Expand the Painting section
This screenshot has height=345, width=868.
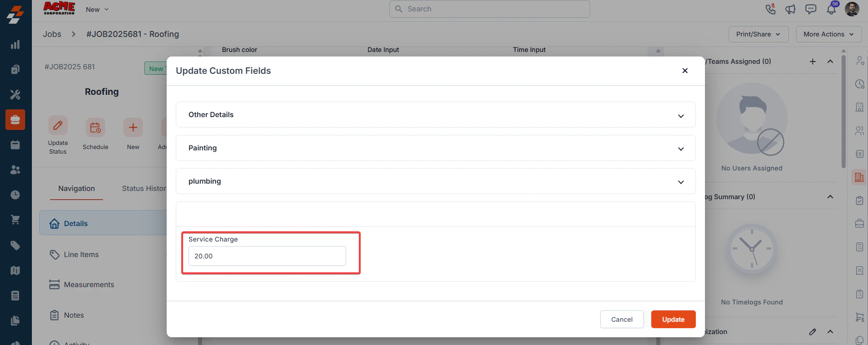point(435,148)
